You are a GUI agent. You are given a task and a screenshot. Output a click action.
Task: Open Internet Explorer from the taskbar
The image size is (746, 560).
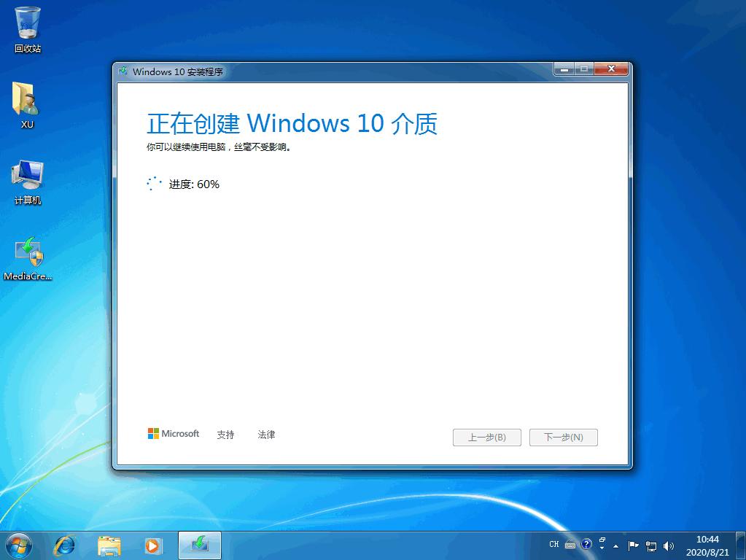65,545
